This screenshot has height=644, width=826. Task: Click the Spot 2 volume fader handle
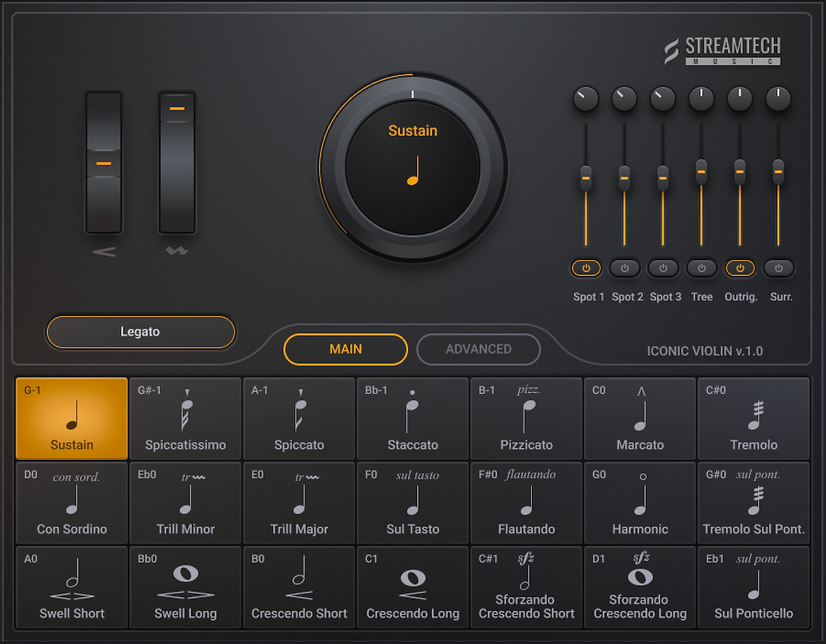pyautogui.click(x=625, y=178)
